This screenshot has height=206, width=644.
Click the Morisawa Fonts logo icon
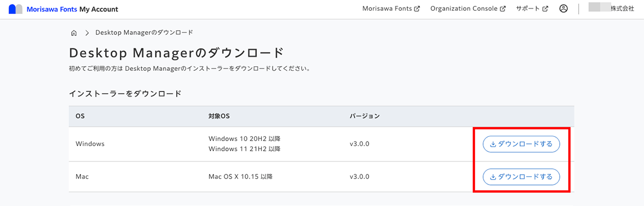(16, 9)
